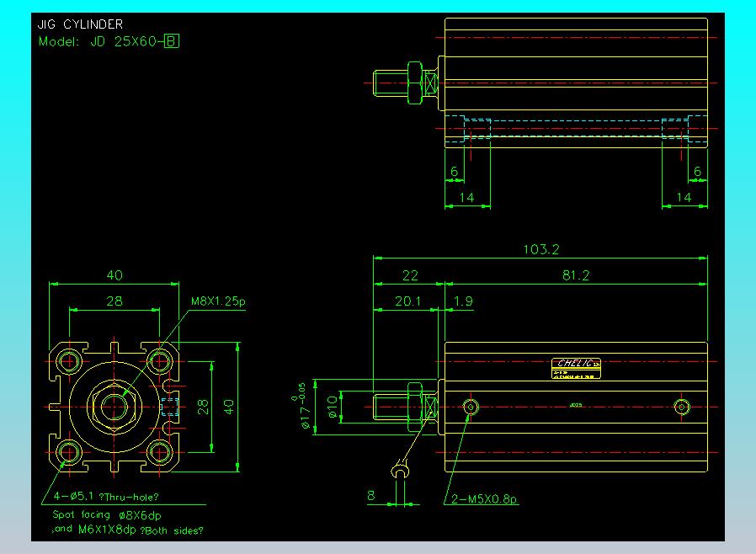
Task: Click the right M5 port hole on side view
Action: (683, 408)
